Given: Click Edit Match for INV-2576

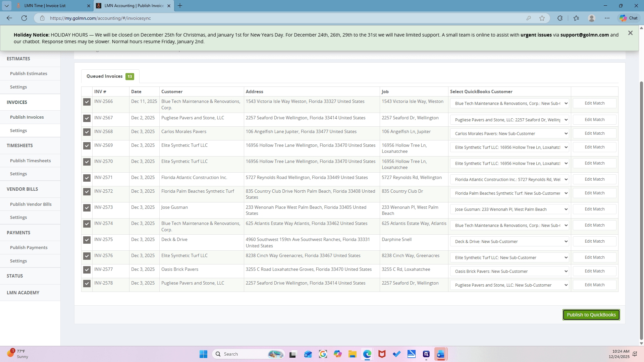Looking at the screenshot, I should 594,257.
